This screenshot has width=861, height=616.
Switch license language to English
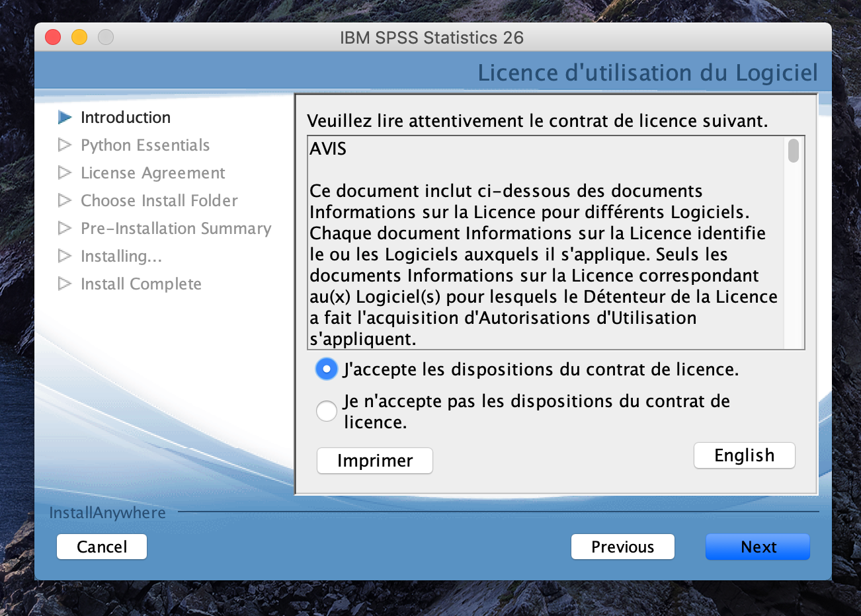pos(744,455)
